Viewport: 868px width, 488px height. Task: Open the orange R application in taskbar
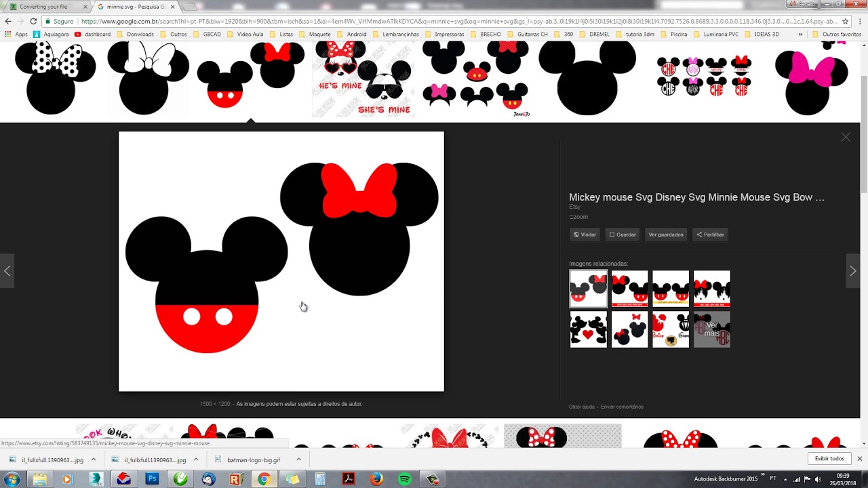pos(236,479)
